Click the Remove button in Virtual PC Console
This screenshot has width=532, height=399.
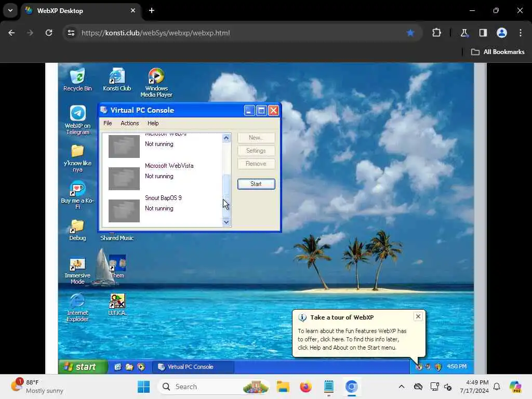256,164
